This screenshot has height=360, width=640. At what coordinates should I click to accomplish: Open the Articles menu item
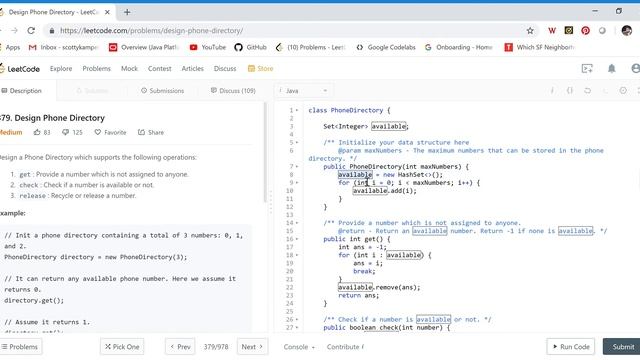tap(193, 69)
